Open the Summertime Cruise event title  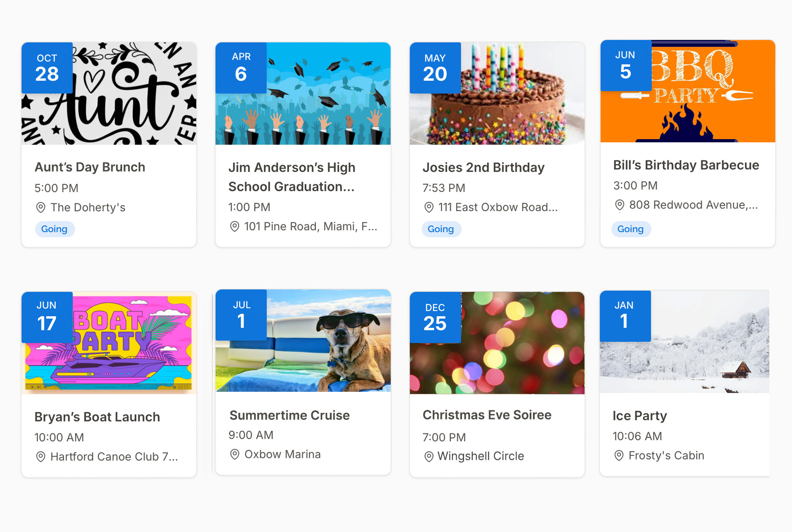pyautogui.click(x=289, y=415)
